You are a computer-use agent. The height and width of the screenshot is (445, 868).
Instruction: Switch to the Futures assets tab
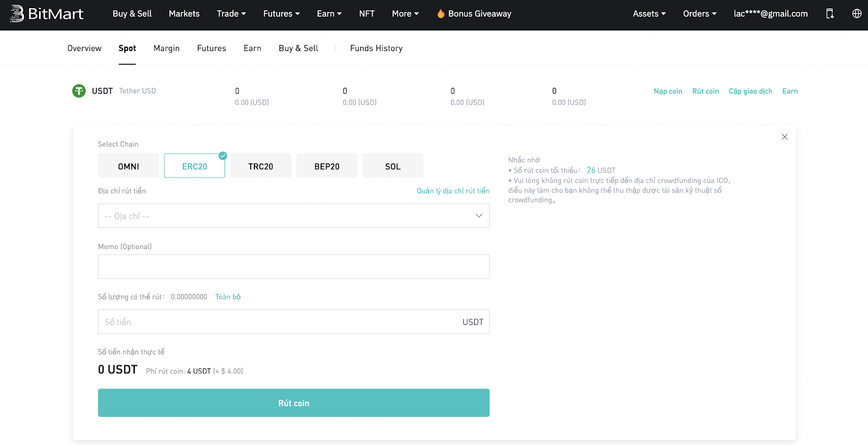212,48
